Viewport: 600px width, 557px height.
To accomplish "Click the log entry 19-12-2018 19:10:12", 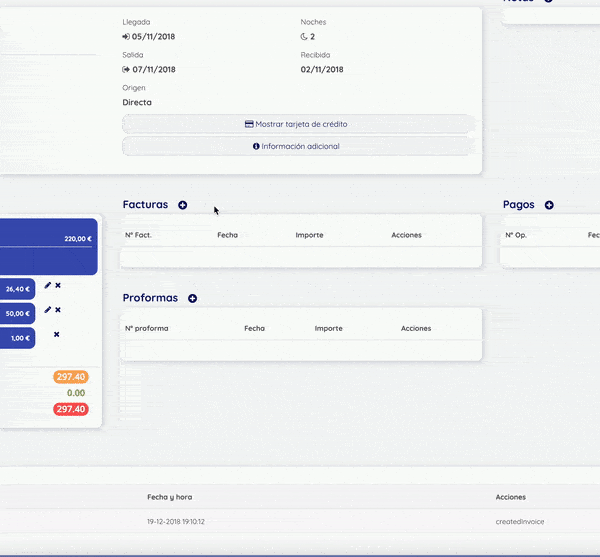I will [176, 521].
